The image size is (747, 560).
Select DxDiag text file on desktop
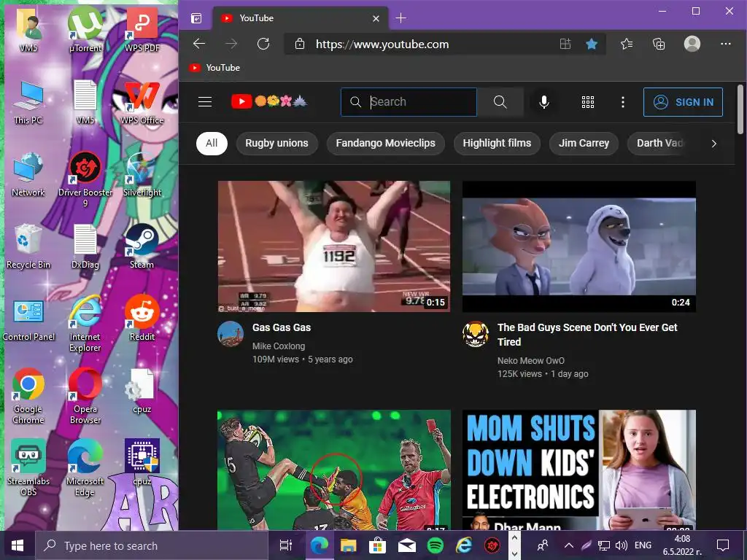tap(85, 246)
